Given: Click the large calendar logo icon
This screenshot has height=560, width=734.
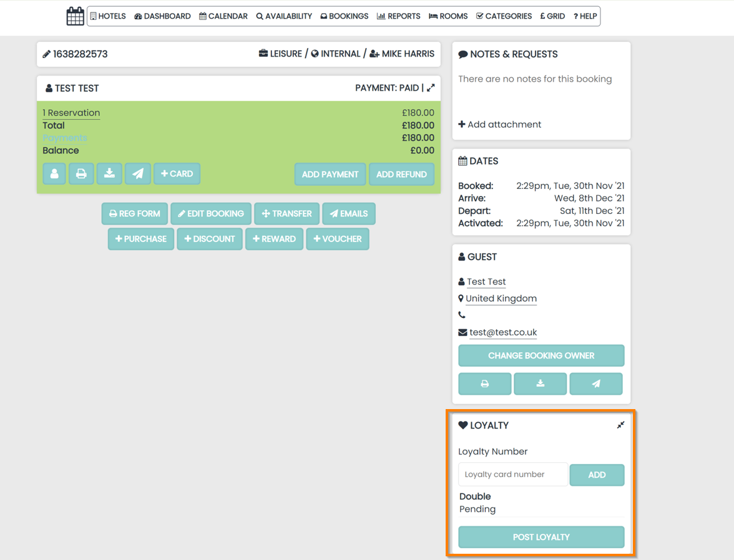Looking at the screenshot, I should [x=75, y=16].
